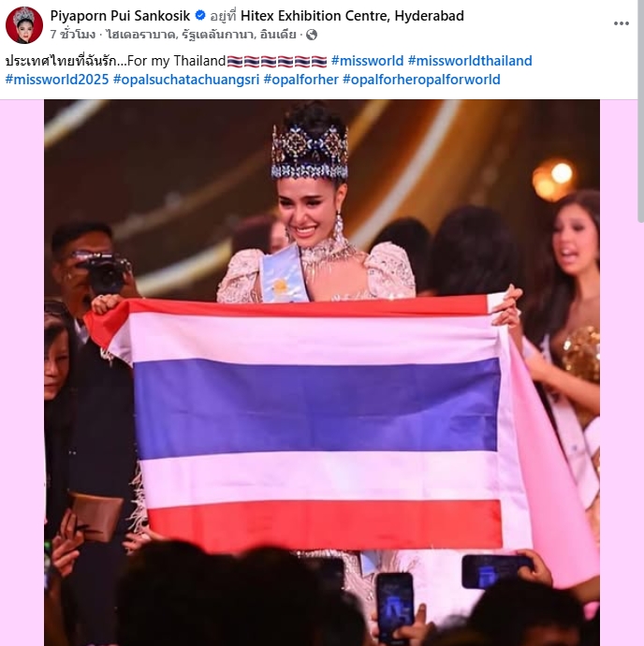Open the three-dot post options menu
This screenshot has height=646, width=644.
click(621, 24)
